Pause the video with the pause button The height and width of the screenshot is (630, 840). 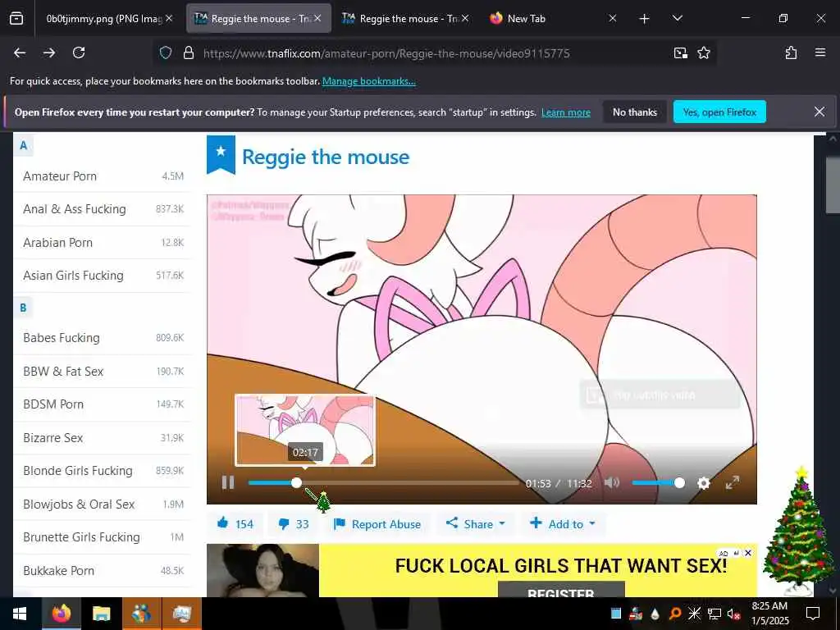pyautogui.click(x=228, y=482)
